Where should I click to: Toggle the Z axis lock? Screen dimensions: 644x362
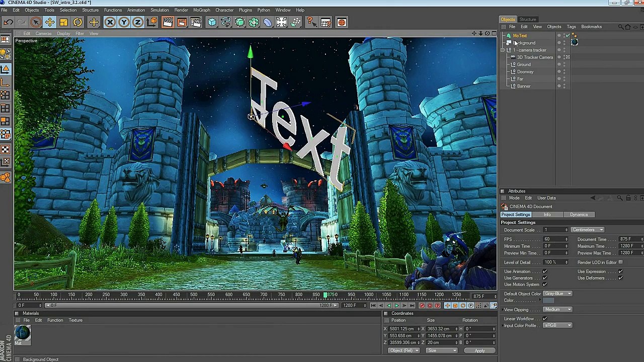click(x=137, y=22)
